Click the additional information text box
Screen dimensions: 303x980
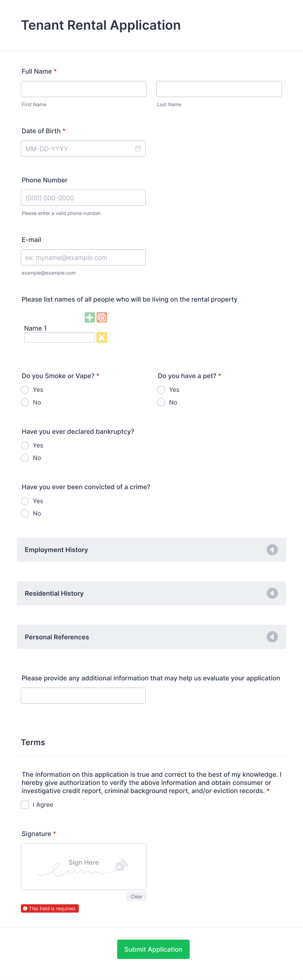tap(83, 695)
